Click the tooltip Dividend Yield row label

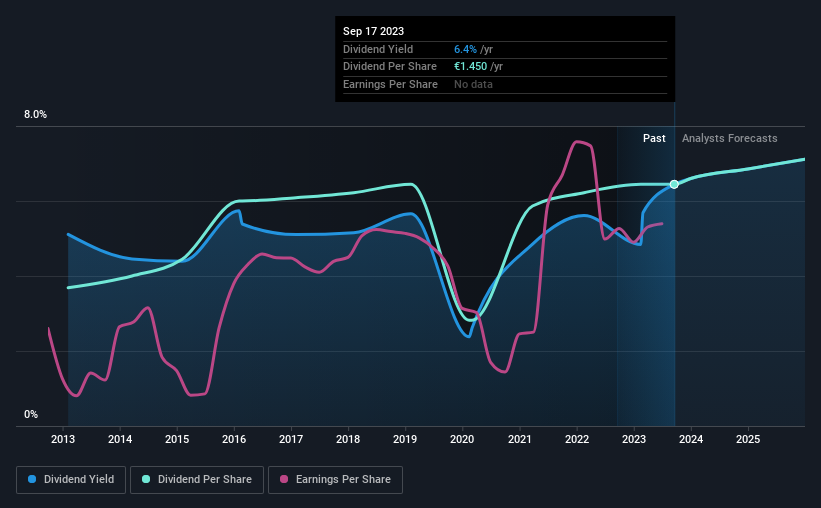(x=378, y=49)
